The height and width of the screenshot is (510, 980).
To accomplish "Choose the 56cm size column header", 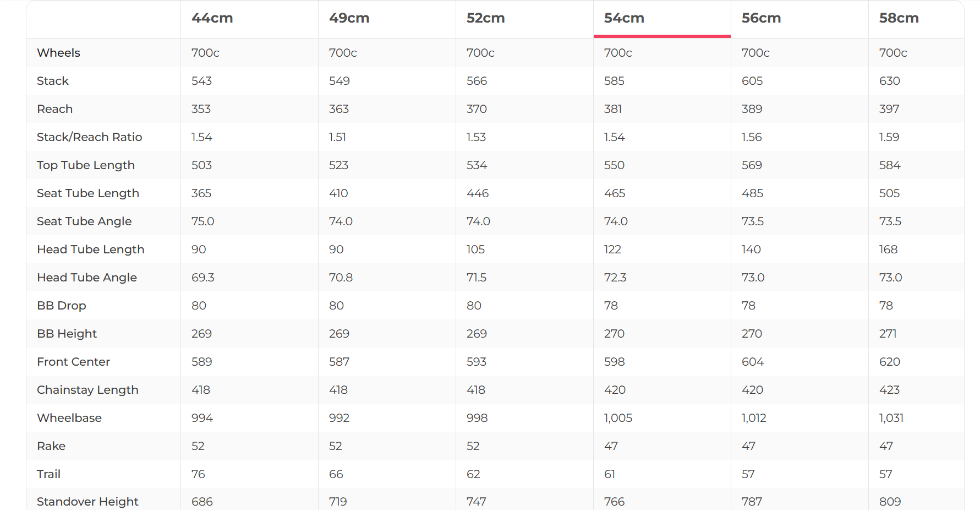I will [x=762, y=18].
